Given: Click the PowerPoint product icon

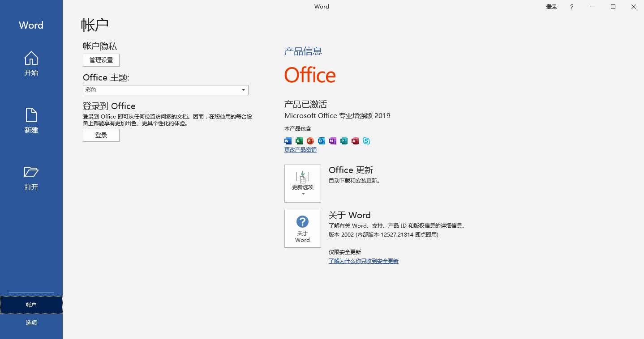Looking at the screenshot, I should click(310, 141).
